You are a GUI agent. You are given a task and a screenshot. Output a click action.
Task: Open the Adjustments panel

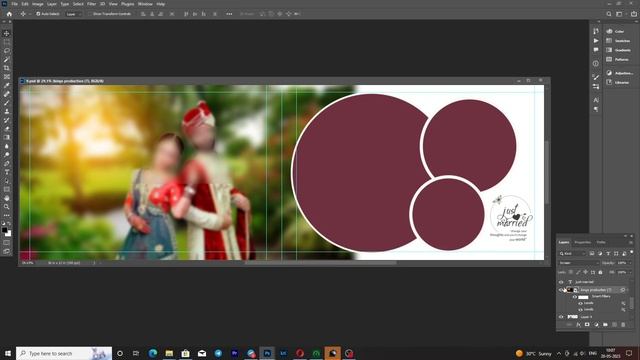coord(619,73)
